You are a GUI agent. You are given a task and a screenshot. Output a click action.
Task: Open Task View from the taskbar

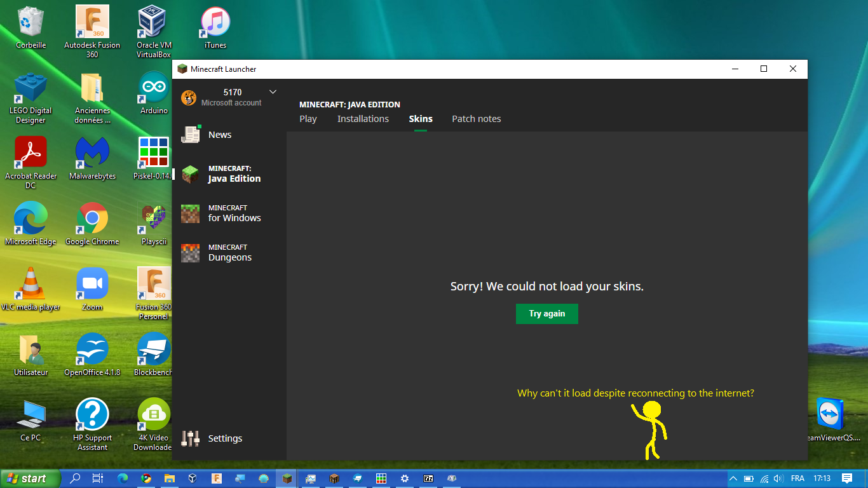[x=98, y=478]
